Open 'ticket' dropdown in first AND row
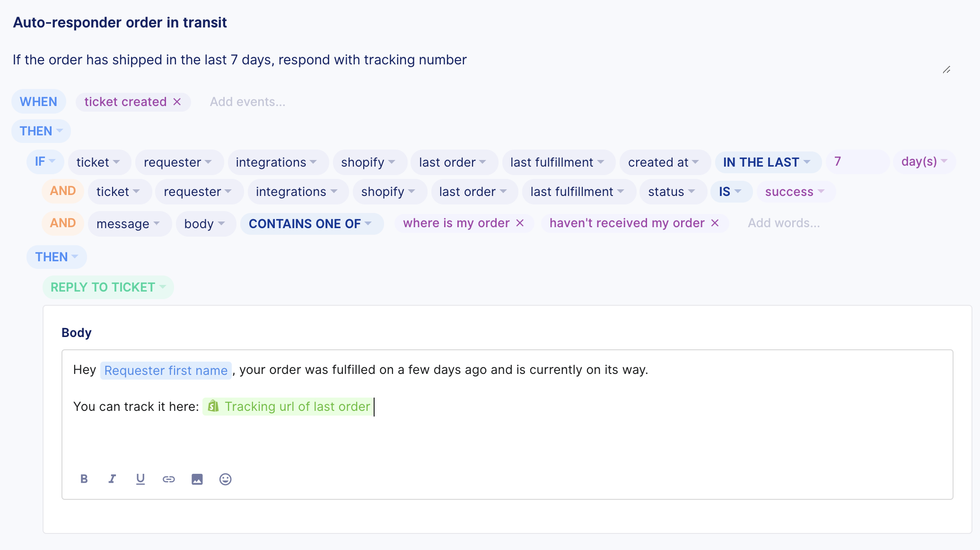The width and height of the screenshot is (980, 550). click(119, 192)
